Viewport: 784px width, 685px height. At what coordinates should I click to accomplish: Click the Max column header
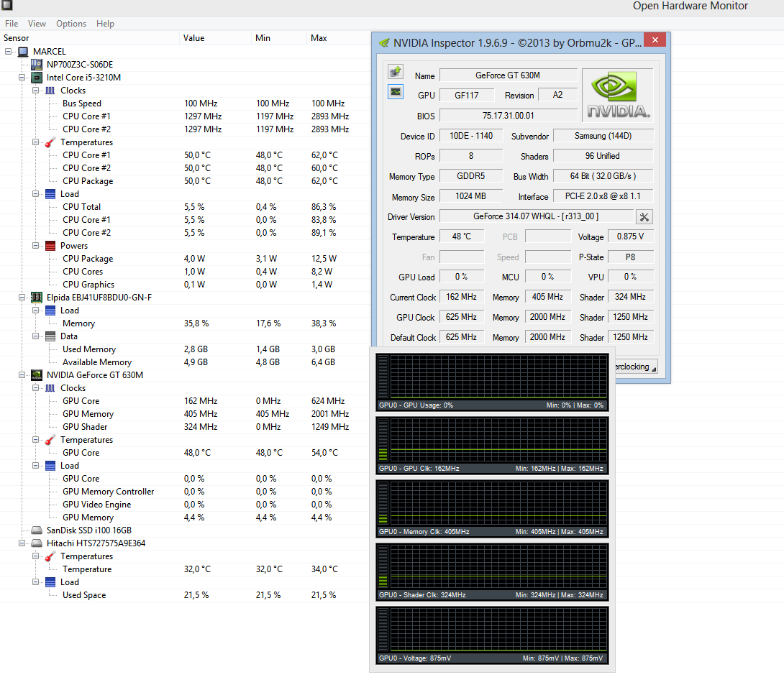coord(338,38)
